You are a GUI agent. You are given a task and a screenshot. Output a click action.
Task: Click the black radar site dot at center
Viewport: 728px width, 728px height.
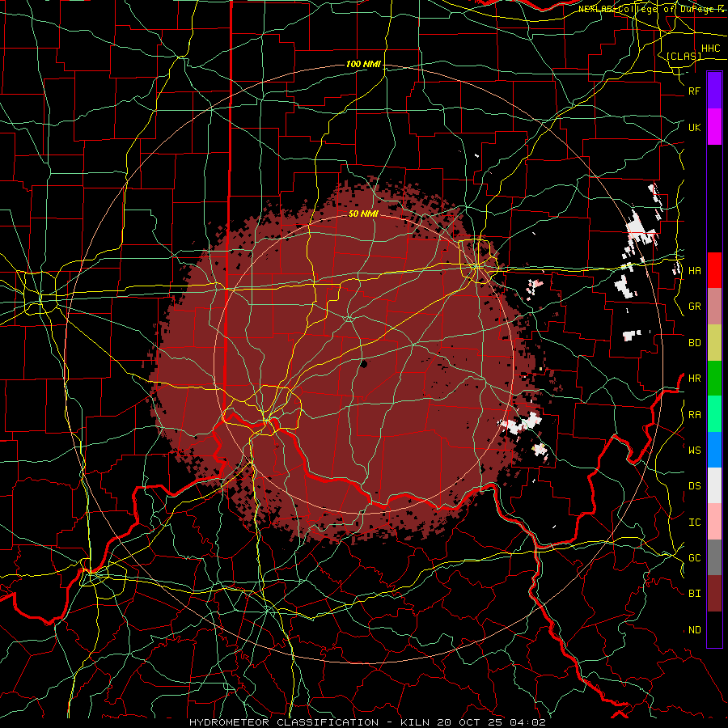pyautogui.click(x=364, y=363)
